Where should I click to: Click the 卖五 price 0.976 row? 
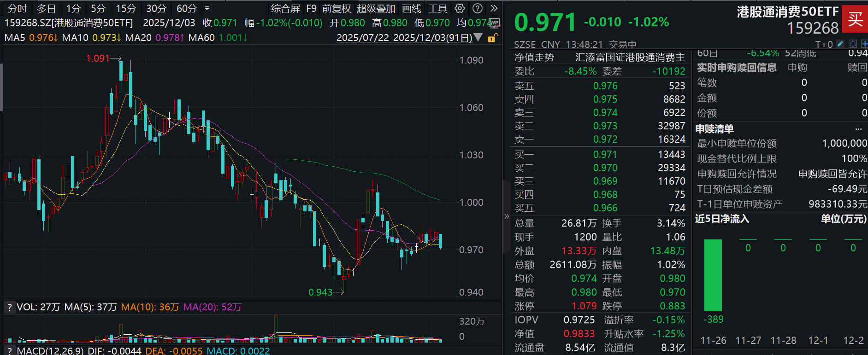(x=600, y=86)
